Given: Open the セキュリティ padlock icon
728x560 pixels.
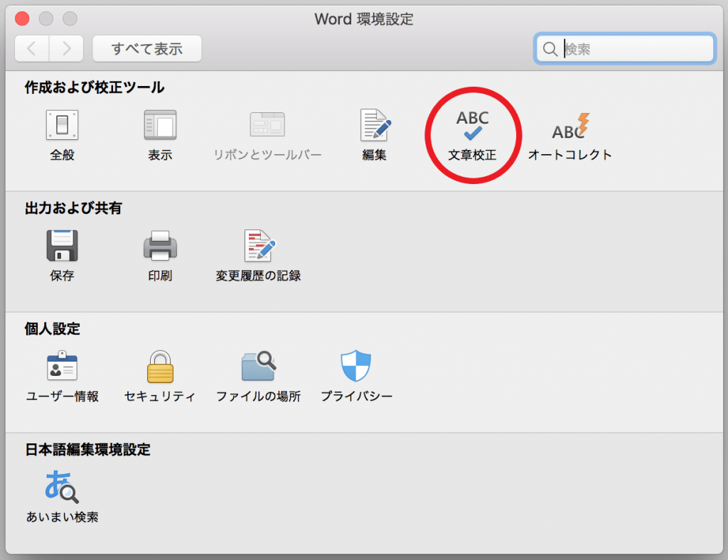Looking at the screenshot, I should pyautogui.click(x=160, y=367).
